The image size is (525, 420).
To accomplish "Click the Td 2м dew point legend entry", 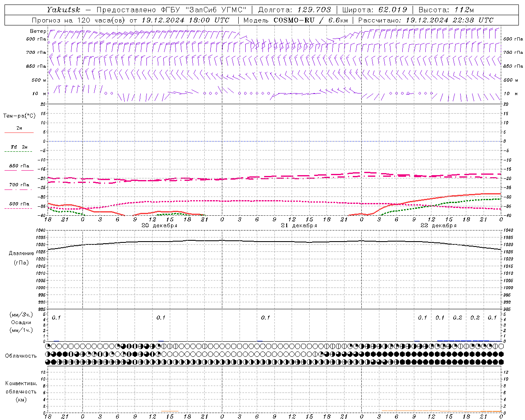I will click(19, 147).
